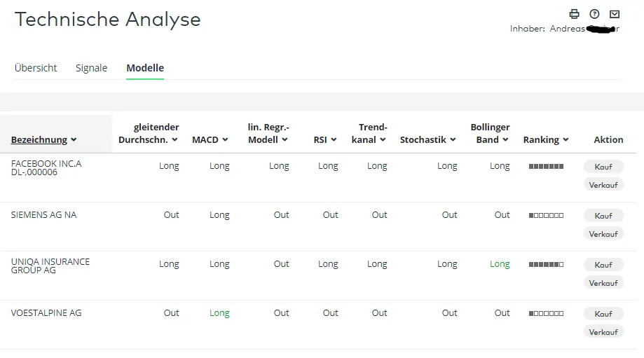
Task: Click the envelope mail icon
Action: click(x=615, y=15)
